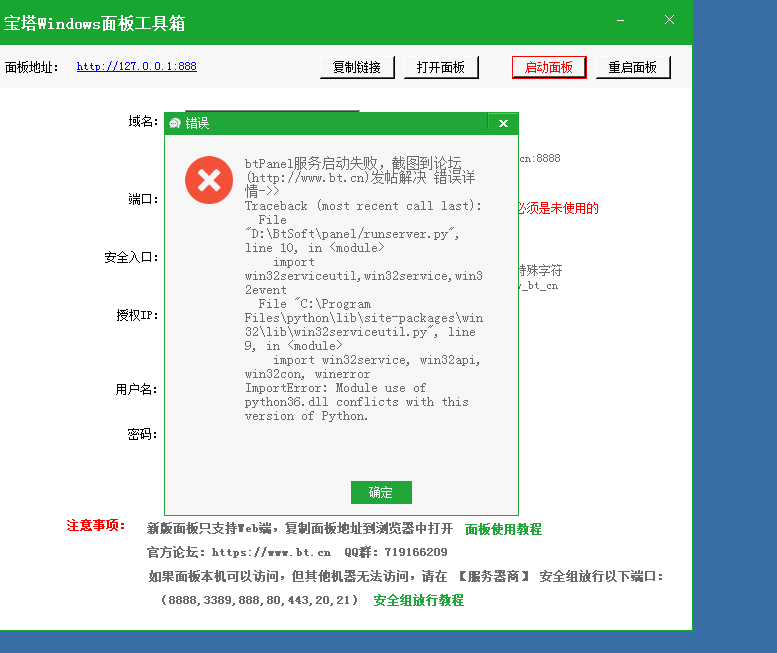Image resolution: width=777 pixels, height=653 pixels.
Task: Open the 安全组放行教程 link
Action: pos(418,600)
